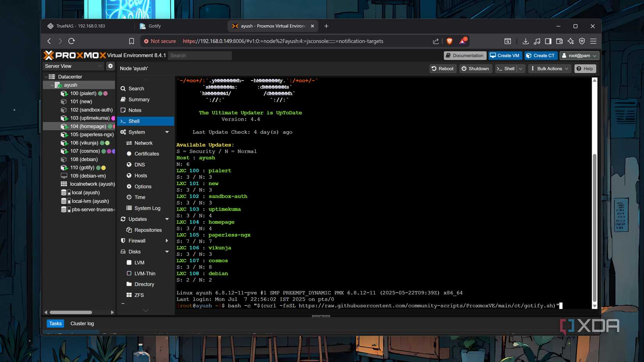Screen dimensions: 644x362
Task: Toggle the browser sidebar panel
Action: (548, 41)
